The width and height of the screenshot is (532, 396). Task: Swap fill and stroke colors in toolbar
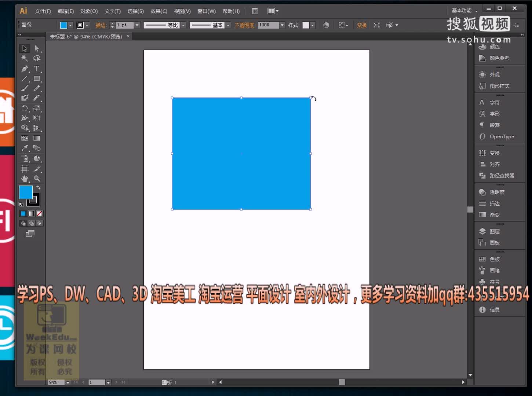coord(39,187)
